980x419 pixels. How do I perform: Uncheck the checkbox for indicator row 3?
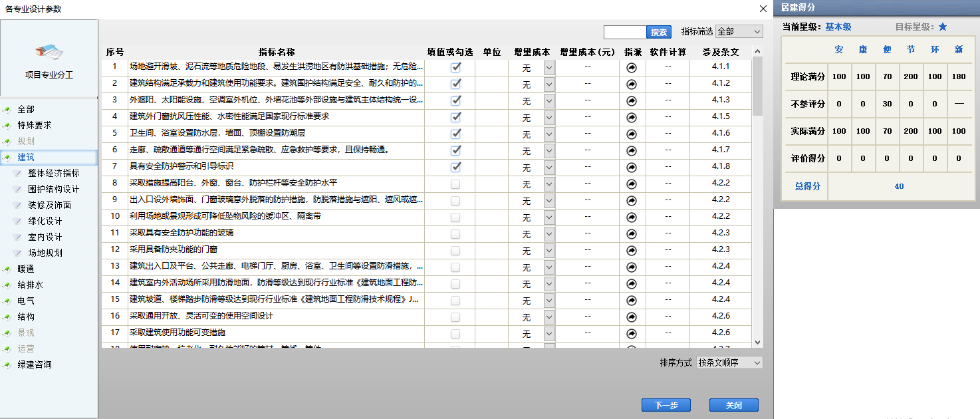pos(455,100)
